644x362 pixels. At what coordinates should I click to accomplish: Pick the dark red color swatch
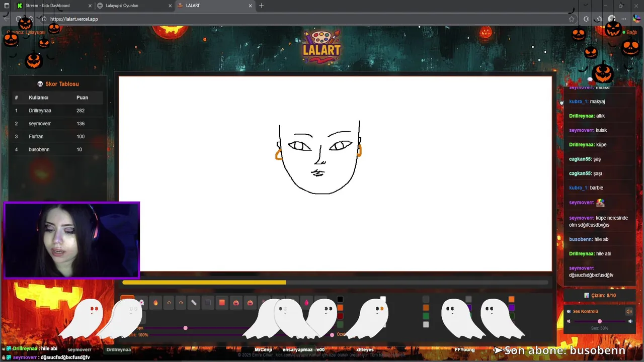click(340, 316)
